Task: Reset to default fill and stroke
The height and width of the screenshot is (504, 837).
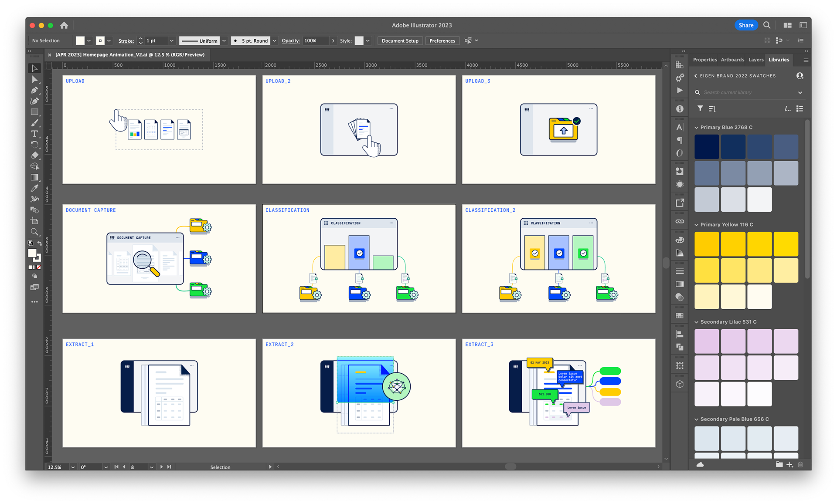Action: pyautogui.click(x=30, y=243)
